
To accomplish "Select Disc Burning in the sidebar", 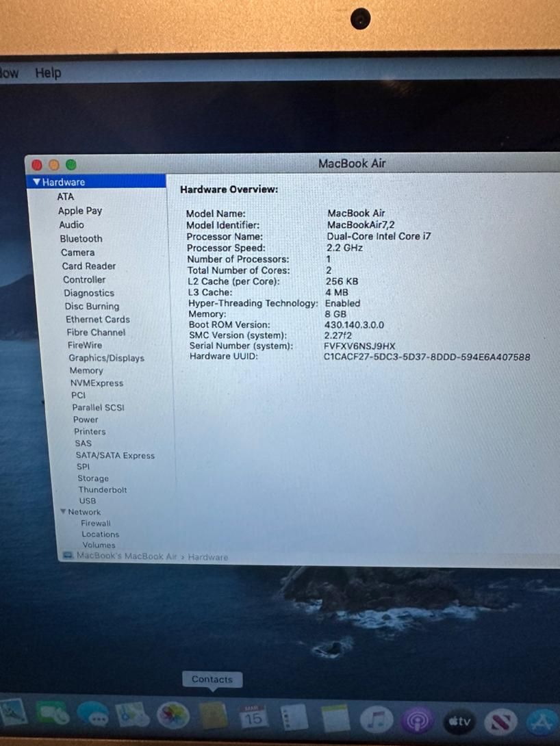I will coord(92,307).
